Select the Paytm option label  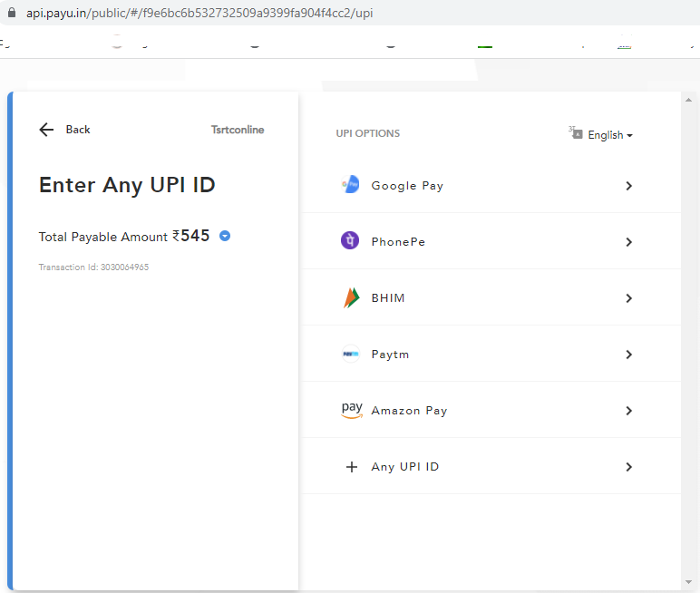tap(390, 355)
